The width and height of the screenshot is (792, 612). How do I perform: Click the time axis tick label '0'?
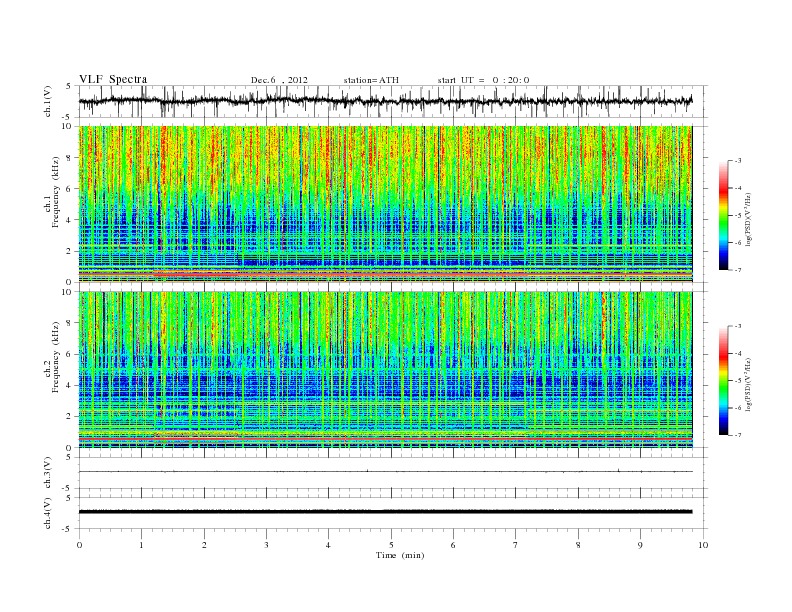[x=79, y=545]
